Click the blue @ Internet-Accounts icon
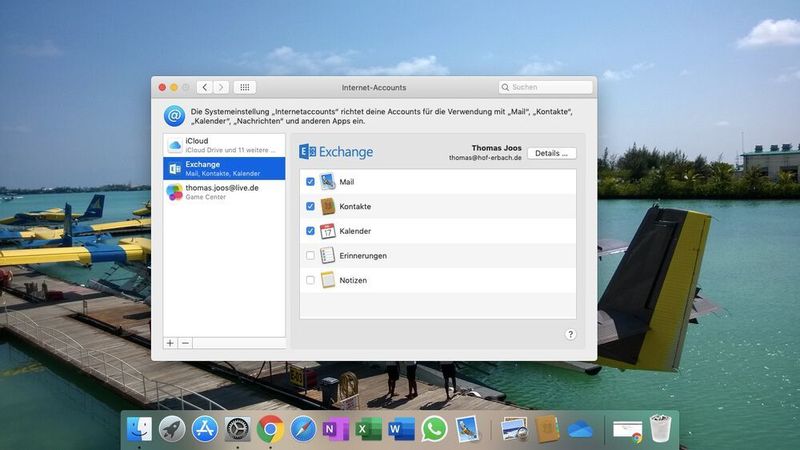 174,116
